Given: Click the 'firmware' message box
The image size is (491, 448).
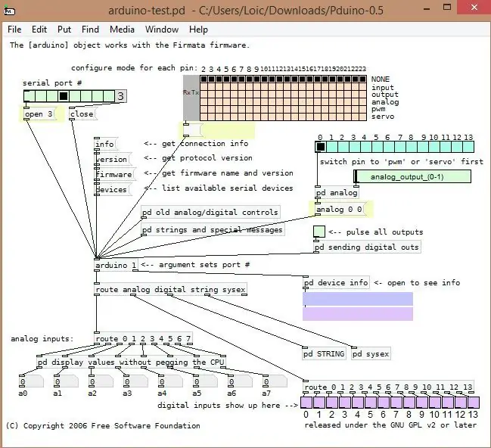Looking at the screenshot, I should pos(114,174).
